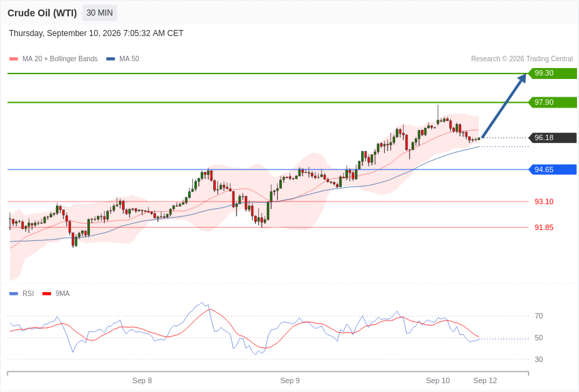
Task: Click the red 9MA legend swatch
Action: (x=47, y=293)
